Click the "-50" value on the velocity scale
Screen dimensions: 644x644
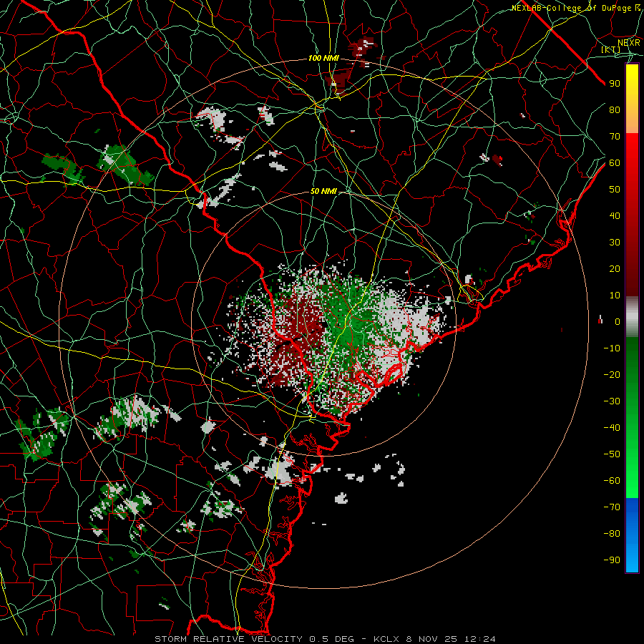click(x=612, y=454)
